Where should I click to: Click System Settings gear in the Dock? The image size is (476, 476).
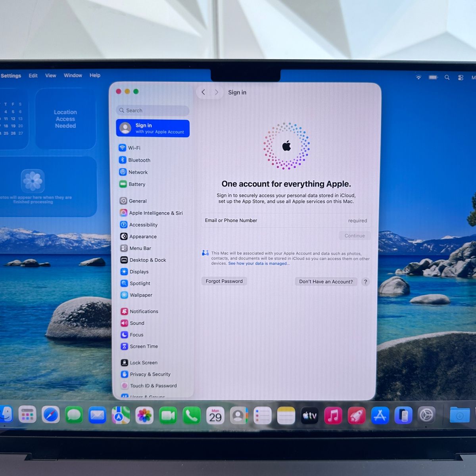pos(427,415)
